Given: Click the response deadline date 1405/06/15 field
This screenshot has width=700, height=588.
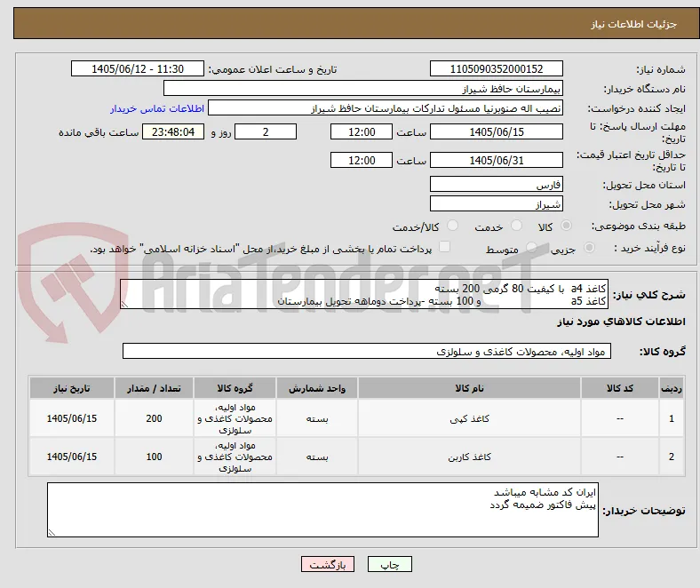Looking at the screenshot, I should 497,131.
